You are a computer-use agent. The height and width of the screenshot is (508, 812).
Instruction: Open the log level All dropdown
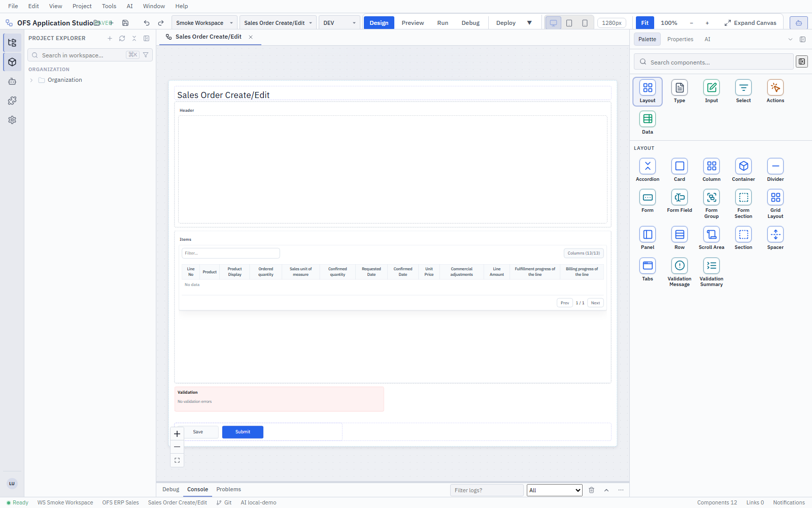point(555,490)
